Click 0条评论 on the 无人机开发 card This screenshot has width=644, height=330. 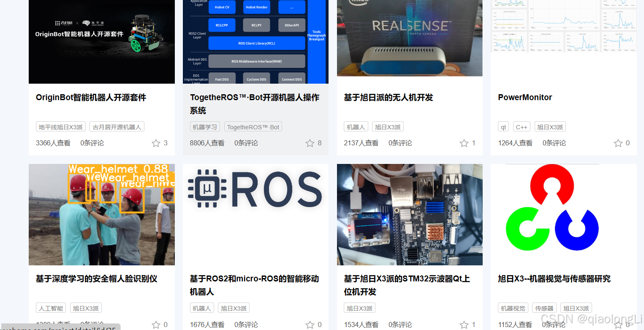point(400,143)
